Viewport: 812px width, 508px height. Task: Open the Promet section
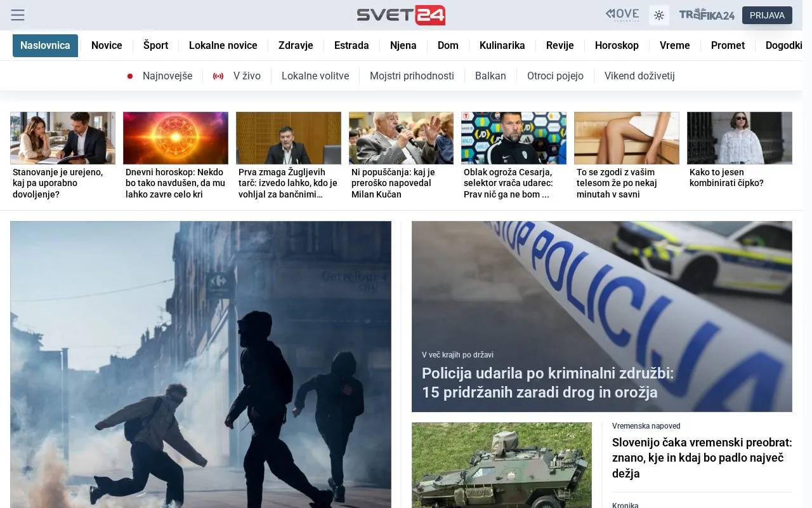(728, 46)
